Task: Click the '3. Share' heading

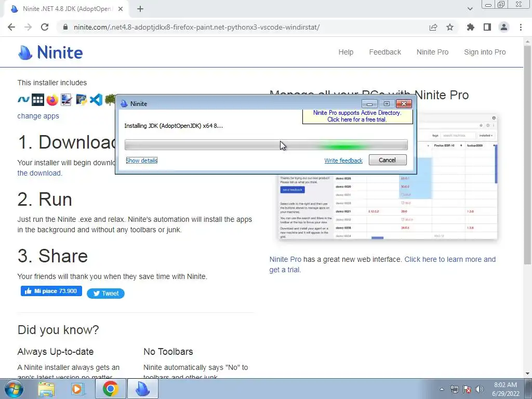Action: [52, 256]
